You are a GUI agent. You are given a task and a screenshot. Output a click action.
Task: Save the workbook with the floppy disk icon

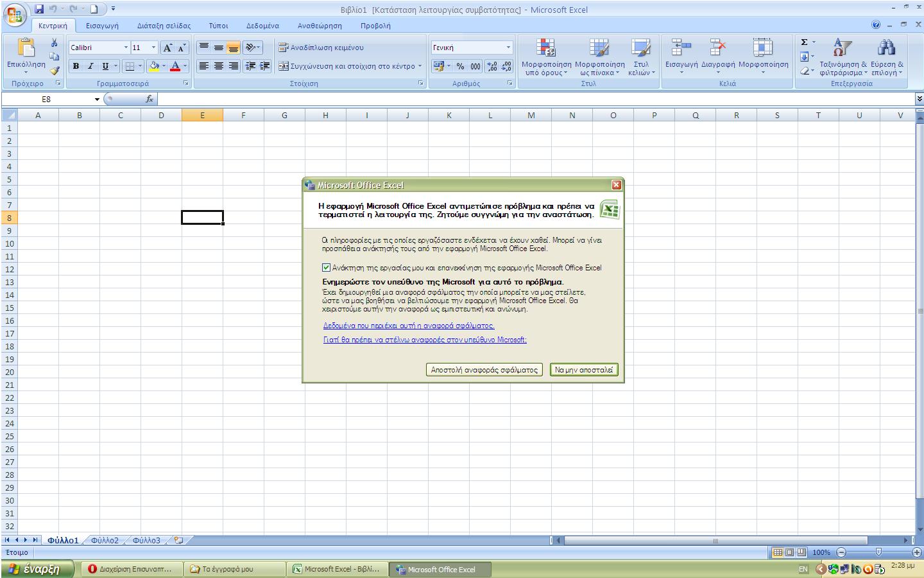tap(39, 9)
